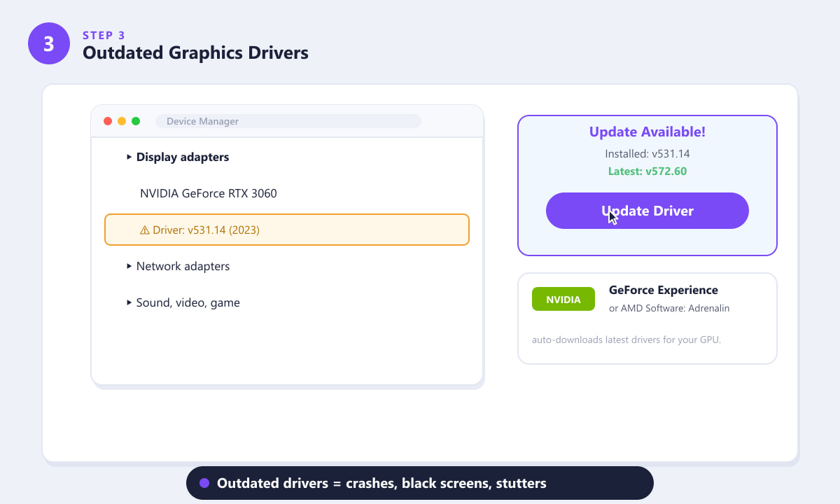840x504 pixels.
Task: Click the red close window dot
Action: [x=108, y=121]
